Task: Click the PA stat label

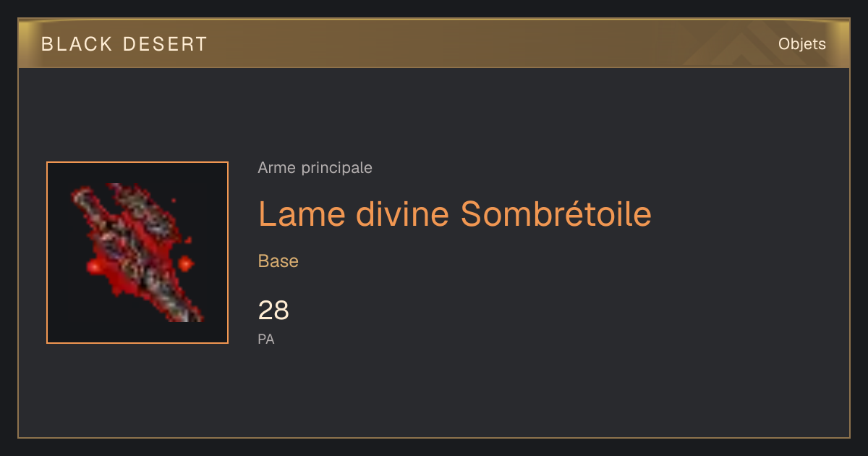Action: pyautogui.click(x=266, y=339)
